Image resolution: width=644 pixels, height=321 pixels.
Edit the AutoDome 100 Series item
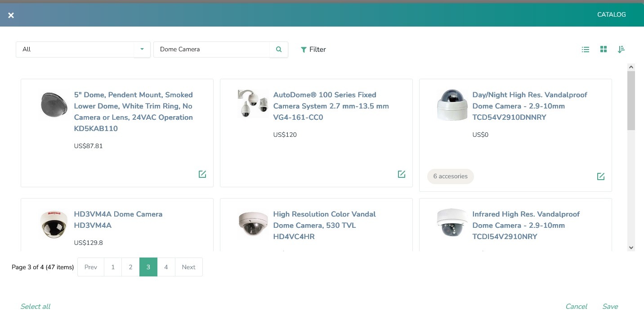coord(402,174)
